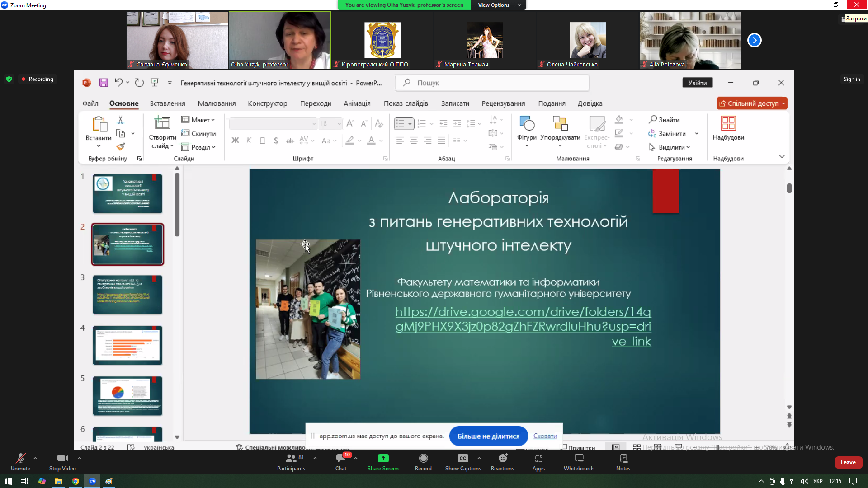This screenshot has width=868, height=488.
Task: Click the Paste (Вставити) clipboard icon
Action: click(99, 124)
